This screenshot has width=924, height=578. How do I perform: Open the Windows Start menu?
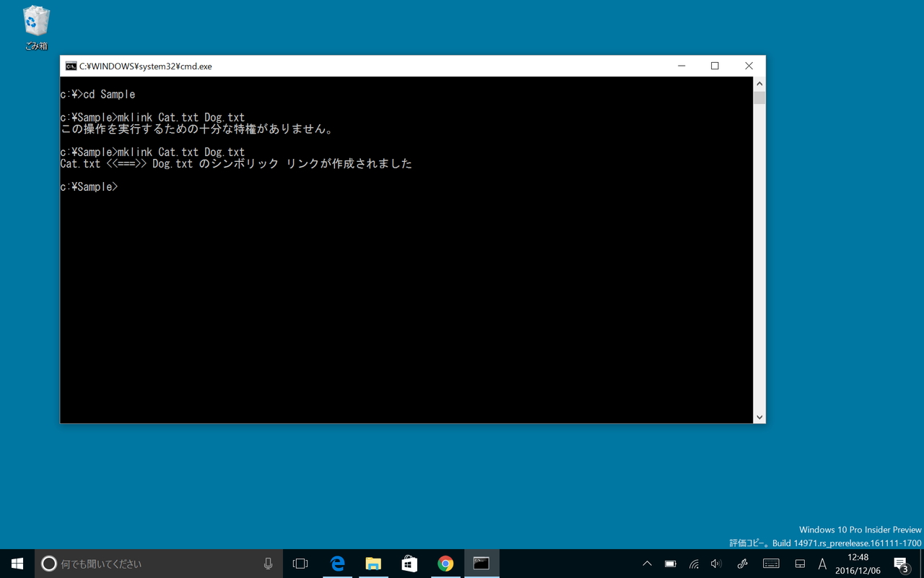pos(17,564)
